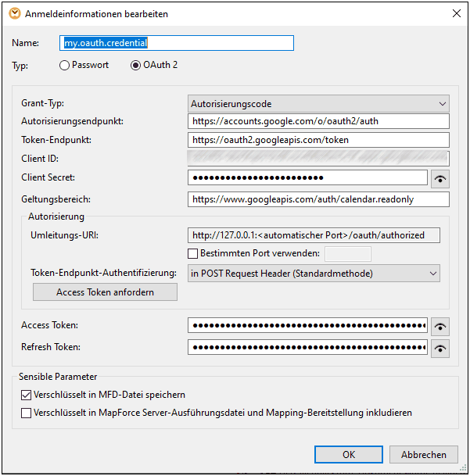Expand Token-Endpunkt-Authentifizierung dropdown
The image size is (470, 476).
click(x=314, y=274)
